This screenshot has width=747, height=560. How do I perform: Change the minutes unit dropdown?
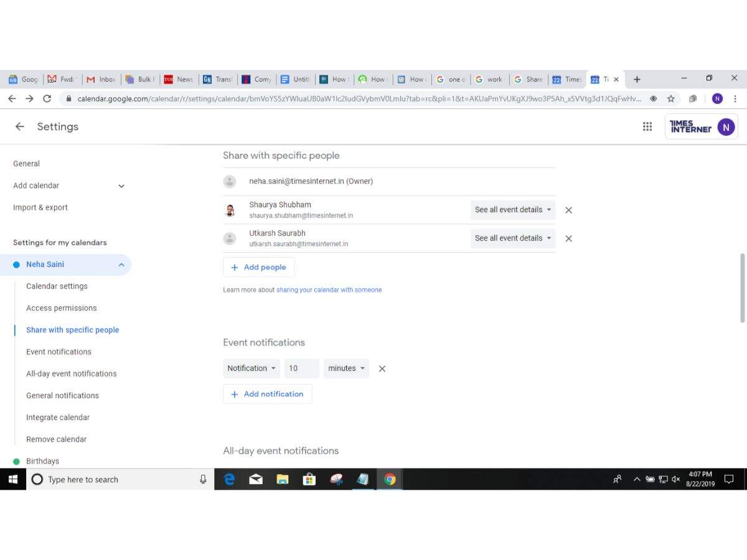346,368
